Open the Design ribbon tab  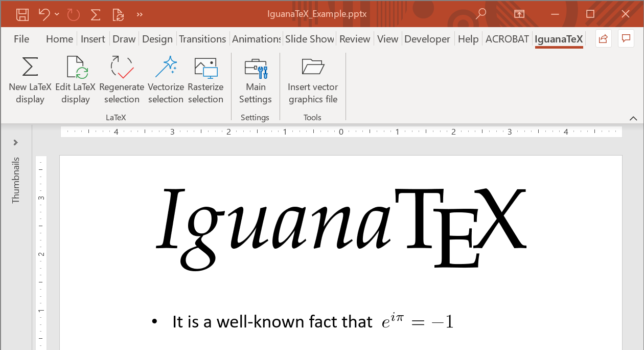pyautogui.click(x=157, y=39)
